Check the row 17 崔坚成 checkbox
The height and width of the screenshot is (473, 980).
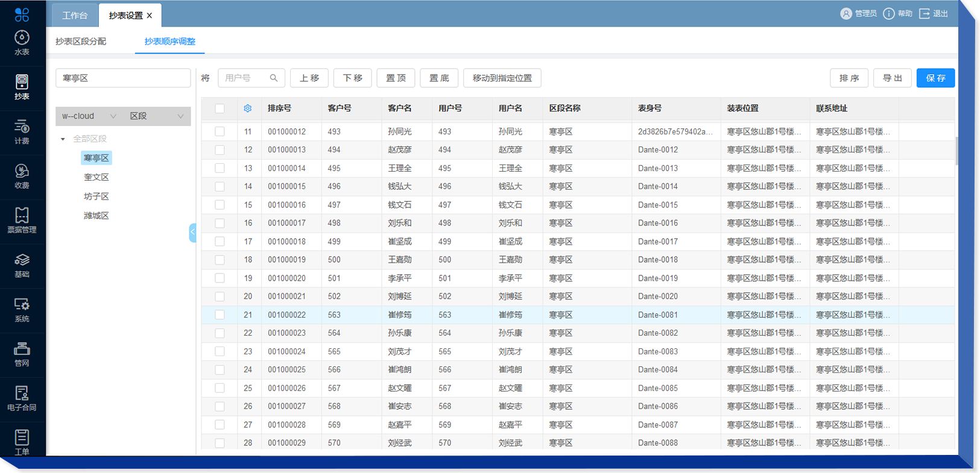(220, 242)
